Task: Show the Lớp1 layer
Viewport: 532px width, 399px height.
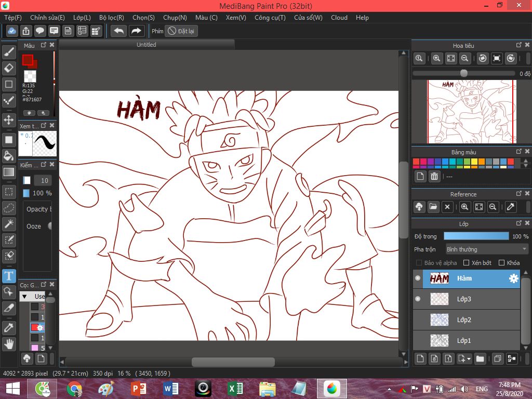Action: (418, 341)
